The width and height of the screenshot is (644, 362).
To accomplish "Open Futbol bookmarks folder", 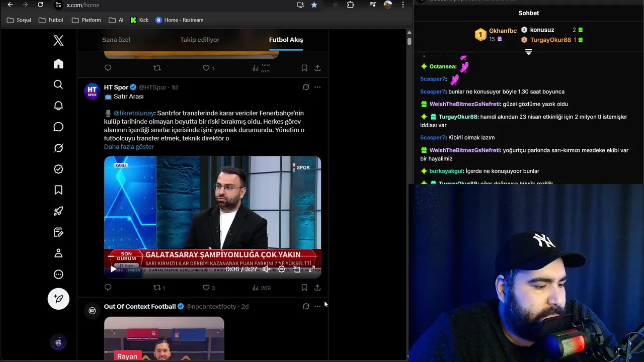I will (x=51, y=20).
